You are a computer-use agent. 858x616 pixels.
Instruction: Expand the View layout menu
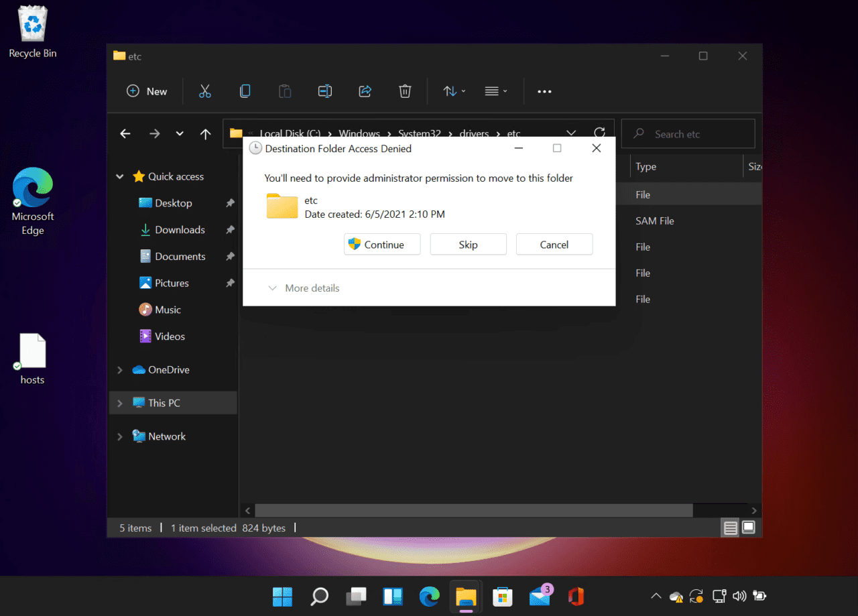[x=495, y=91]
